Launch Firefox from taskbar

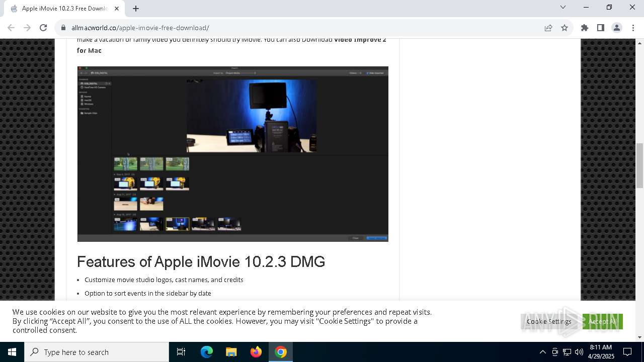[x=256, y=352]
